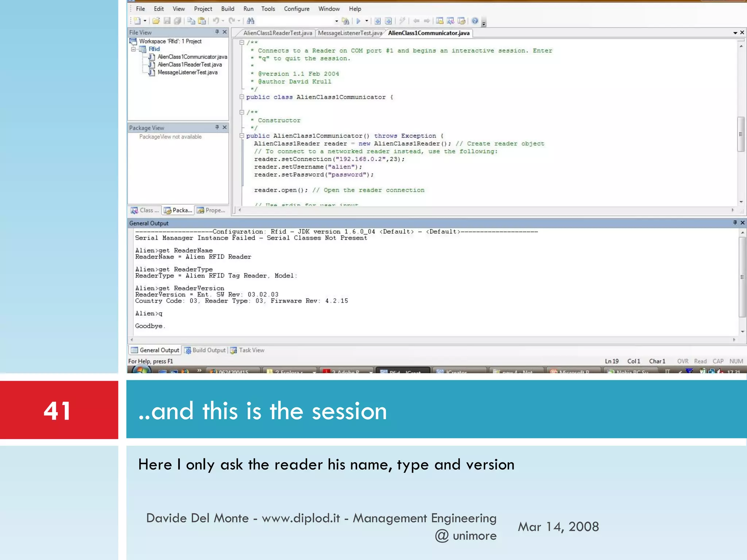
Task: Click the Compile File toolbar icon
Action: pyautogui.click(x=378, y=21)
